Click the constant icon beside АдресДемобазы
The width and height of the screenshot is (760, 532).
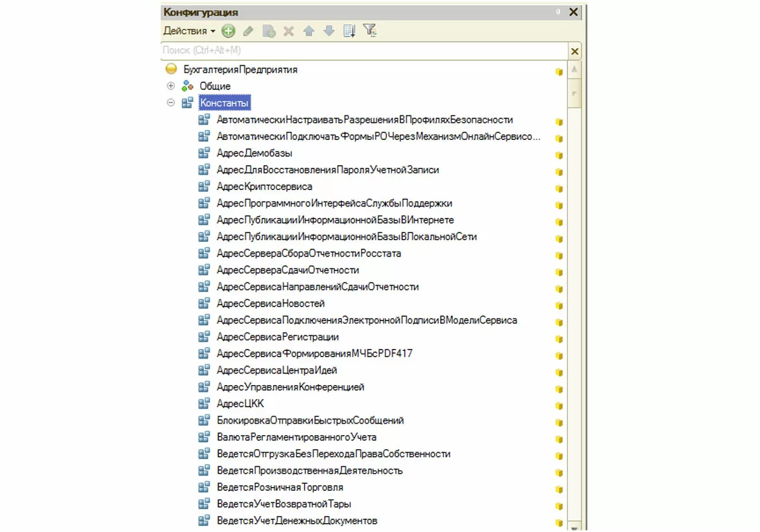(204, 153)
